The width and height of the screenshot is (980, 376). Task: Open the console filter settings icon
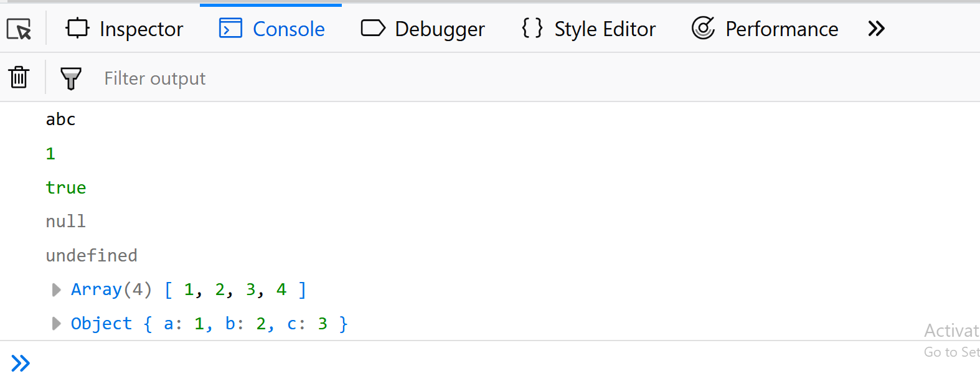click(70, 77)
